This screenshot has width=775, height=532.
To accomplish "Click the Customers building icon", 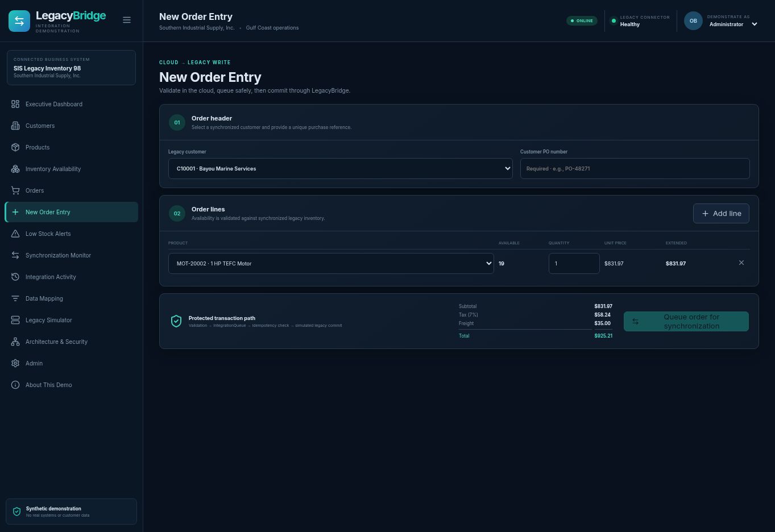I will click(x=15, y=126).
